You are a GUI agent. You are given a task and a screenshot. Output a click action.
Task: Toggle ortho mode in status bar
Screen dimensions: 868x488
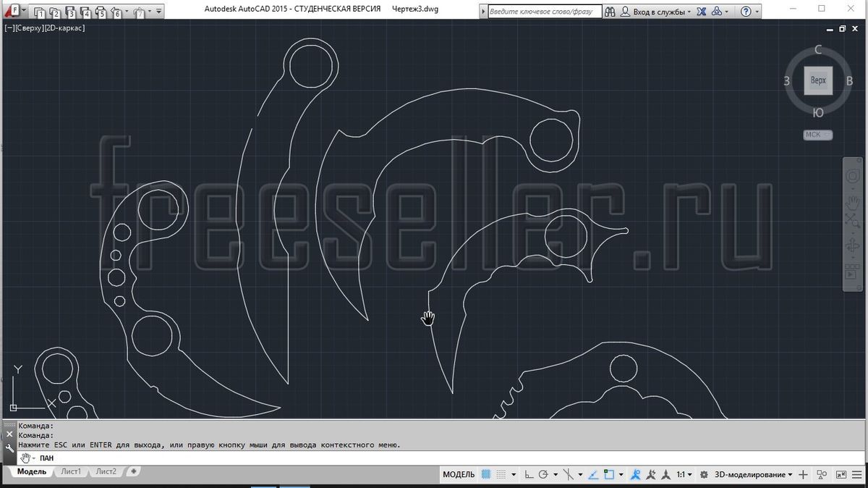[529, 475]
